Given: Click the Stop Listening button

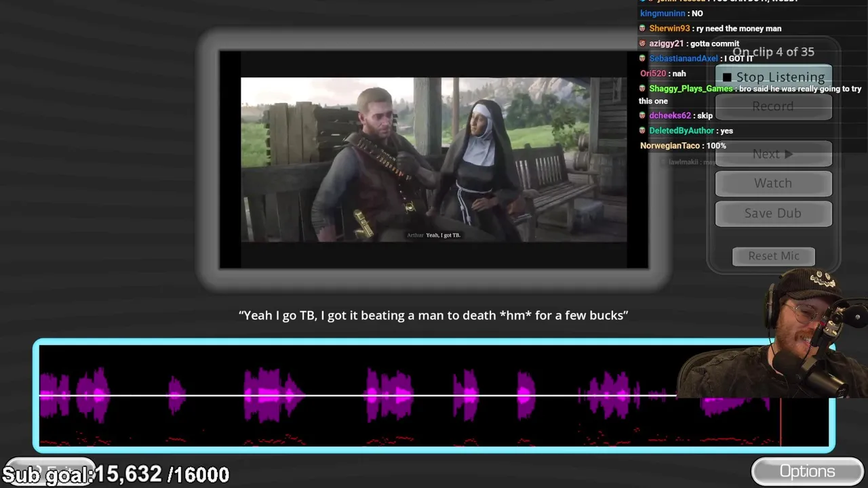Looking at the screenshot, I should tap(773, 77).
